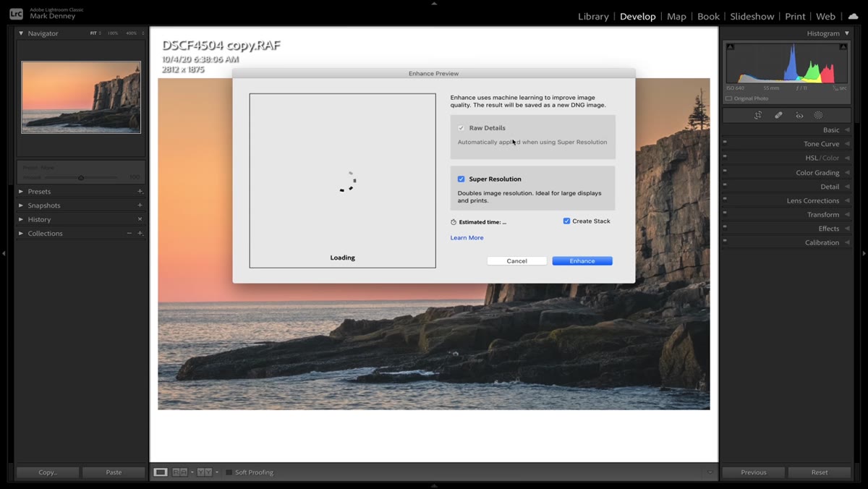Screen dimensions: 868x489
Task: Create a snapshot with the plus icon
Action: [140, 205]
